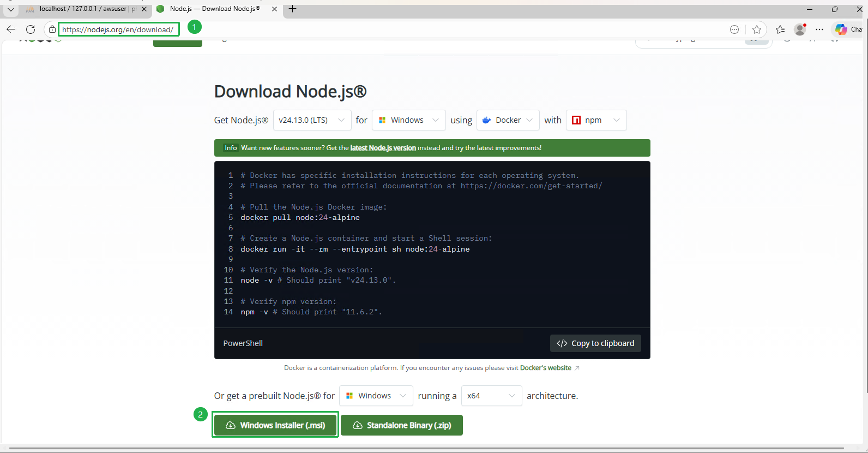Viewport: 868px width, 453px height.
Task: Click the PowerShell label under the code
Action: point(243,343)
